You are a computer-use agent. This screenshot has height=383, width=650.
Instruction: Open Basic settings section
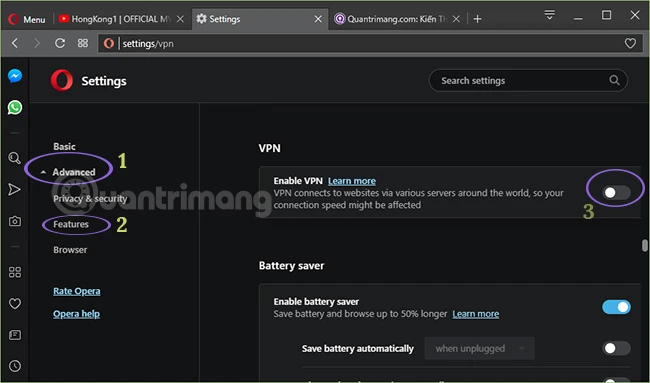point(64,146)
